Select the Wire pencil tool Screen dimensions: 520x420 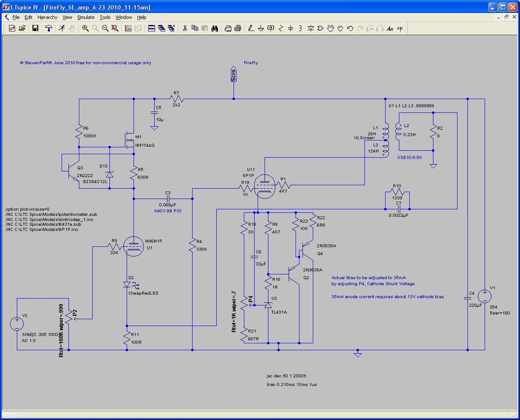pos(251,28)
